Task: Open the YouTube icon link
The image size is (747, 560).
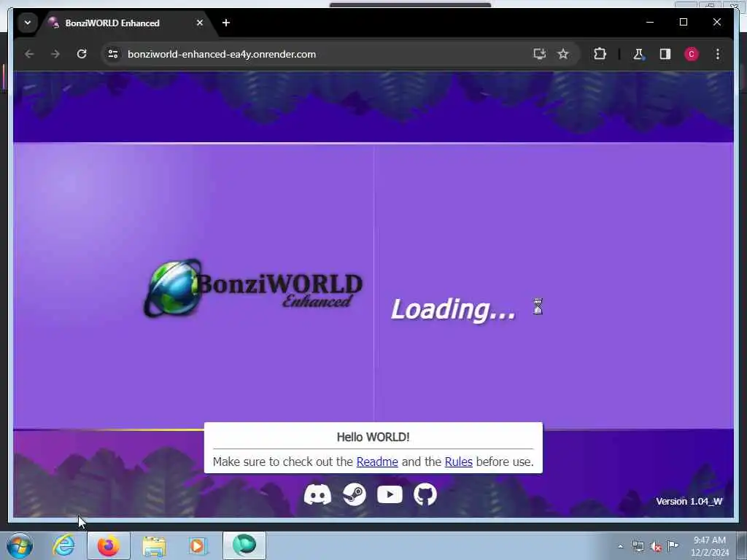Action: tap(390, 495)
